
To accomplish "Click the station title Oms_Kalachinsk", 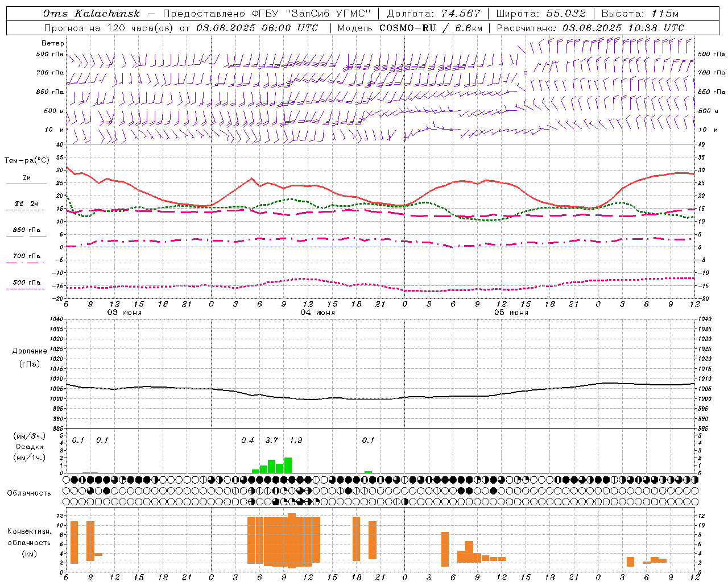I will tap(91, 14).
